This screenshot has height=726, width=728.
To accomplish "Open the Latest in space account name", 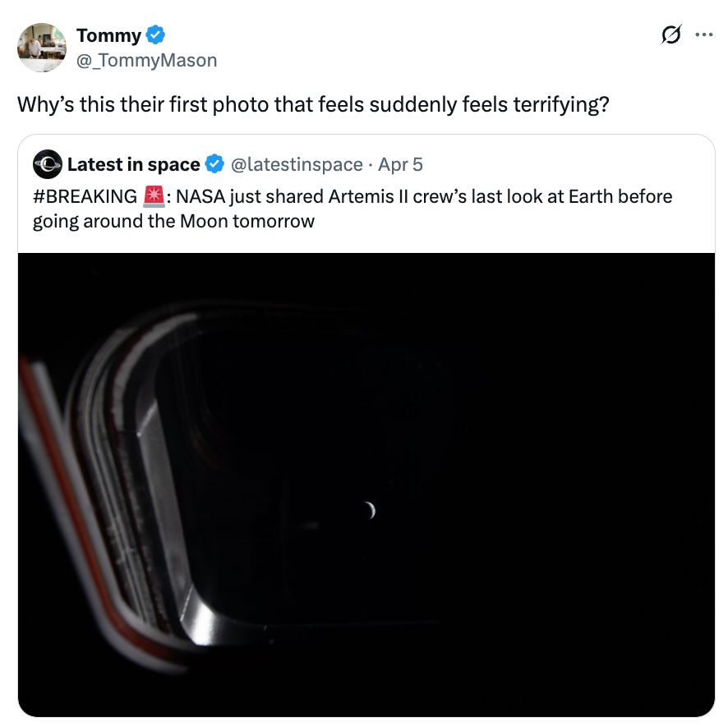I will (133, 164).
